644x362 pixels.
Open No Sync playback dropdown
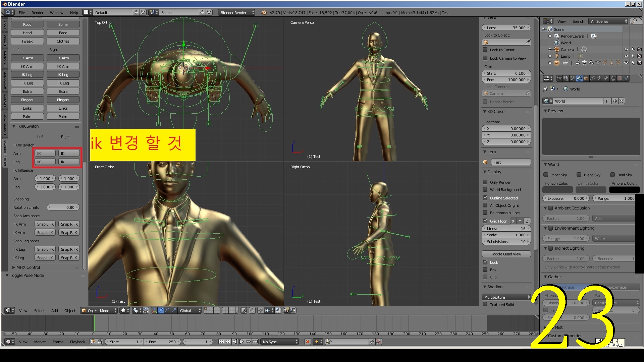click(280, 342)
